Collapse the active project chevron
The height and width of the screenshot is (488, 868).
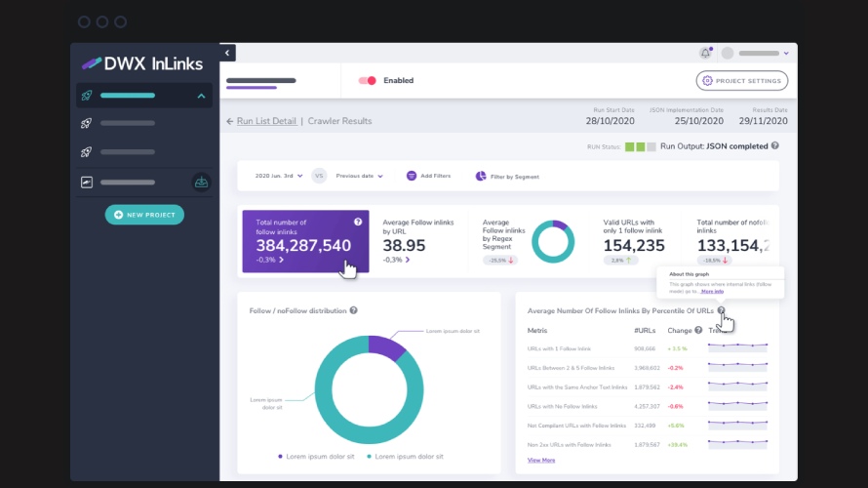click(x=202, y=96)
